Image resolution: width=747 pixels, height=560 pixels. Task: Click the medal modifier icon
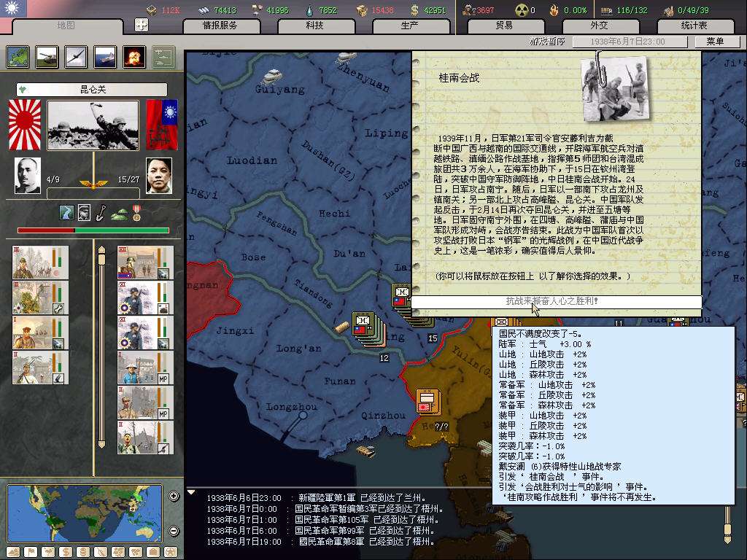click(x=136, y=214)
